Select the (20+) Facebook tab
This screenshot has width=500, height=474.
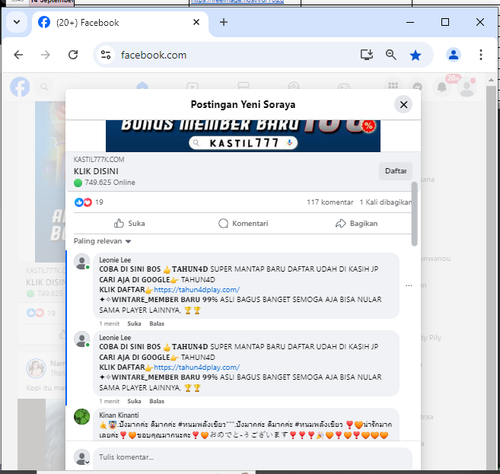120,22
